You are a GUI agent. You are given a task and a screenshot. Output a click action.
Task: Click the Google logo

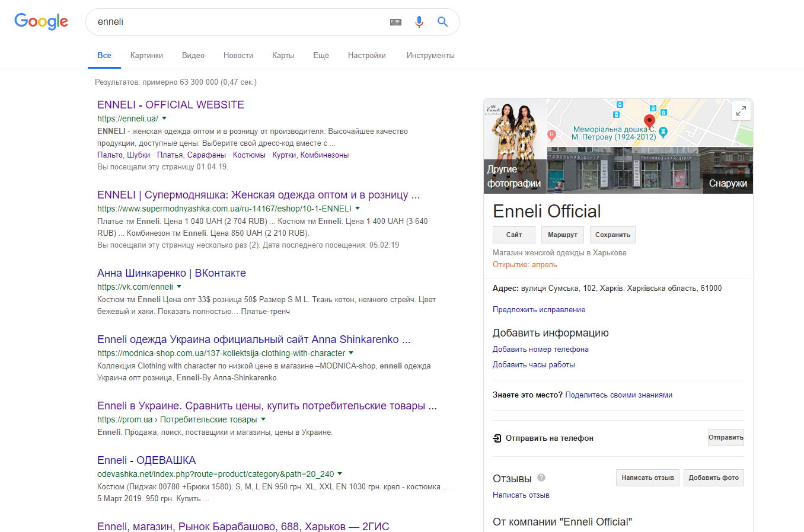tap(41, 22)
